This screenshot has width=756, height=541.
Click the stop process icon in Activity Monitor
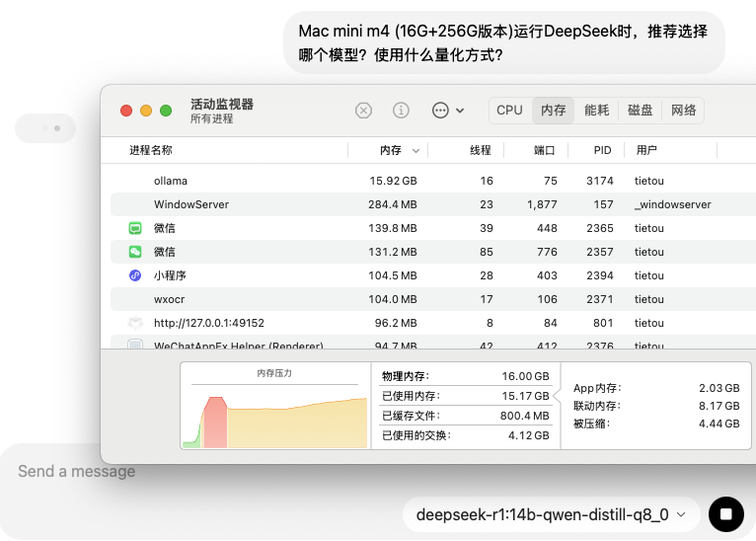(363, 111)
